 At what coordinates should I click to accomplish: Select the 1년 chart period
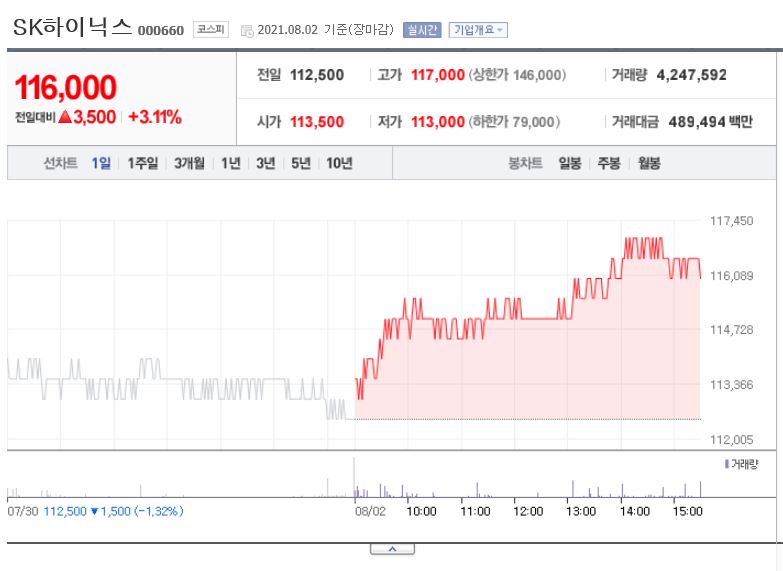tap(231, 163)
